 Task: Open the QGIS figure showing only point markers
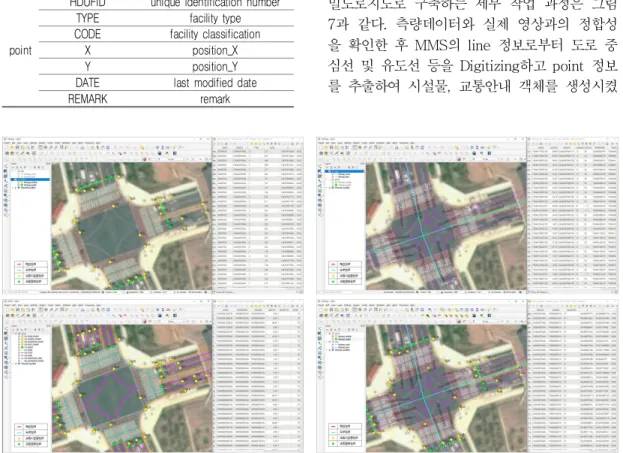(x=153, y=216)
